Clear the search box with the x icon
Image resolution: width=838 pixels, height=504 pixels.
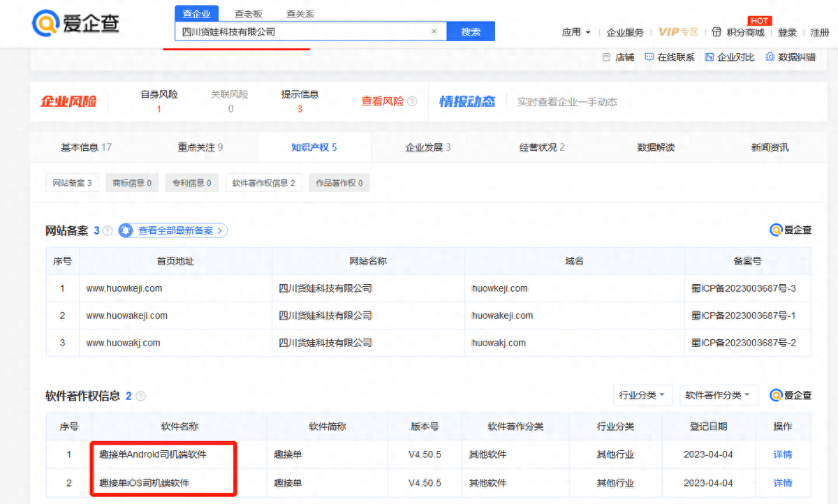pos(434,31)
